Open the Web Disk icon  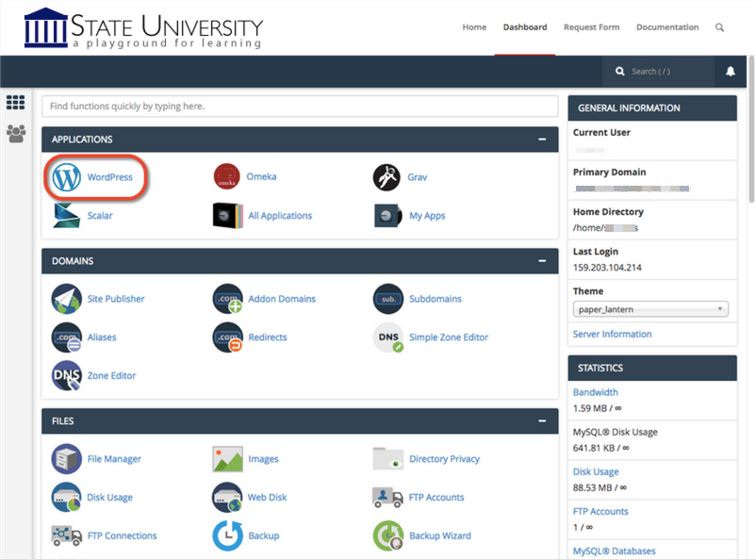tap(227, 497)
